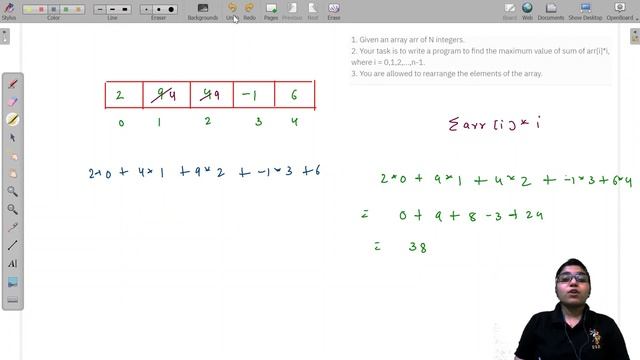
Task: Select the Highlighter marker tool
Action: [13, 119]
